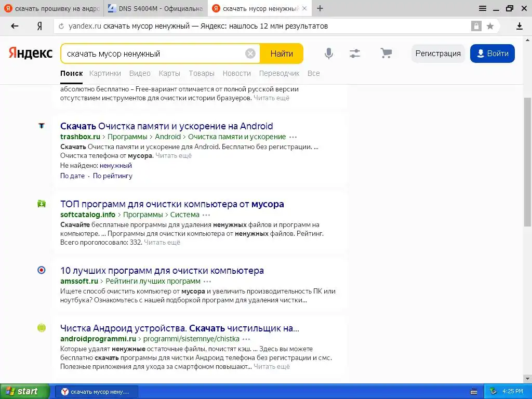Image resolution: width=532 pixels, height=399 pixels.
Task: Open the Карты tab
Action: (x=169, y=73)
